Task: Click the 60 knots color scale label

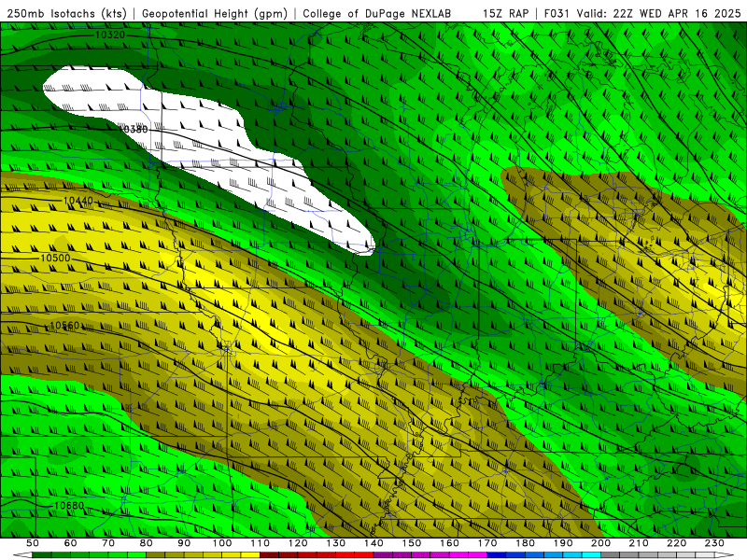Action: [x=70, y=543]
